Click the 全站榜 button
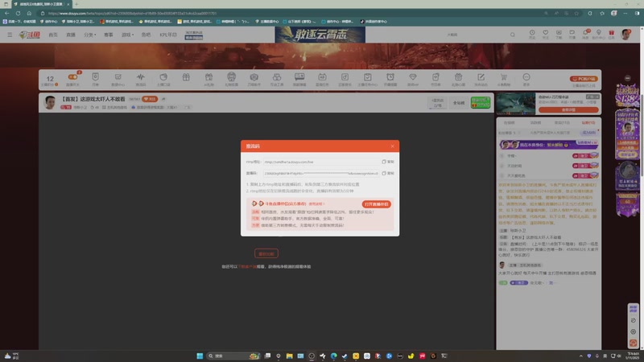Screen dimensions: 644x362 click(x=458, y=103)
